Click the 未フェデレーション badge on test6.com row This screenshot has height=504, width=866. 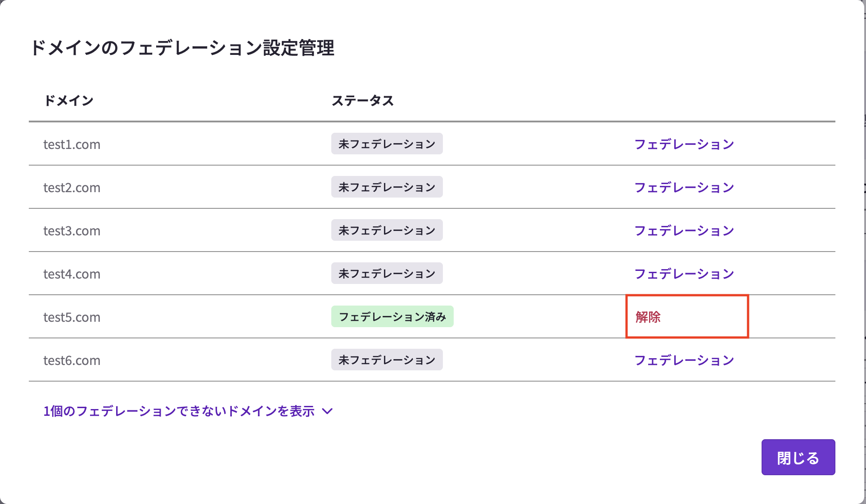pyautogui.click(x=387, y=359)
